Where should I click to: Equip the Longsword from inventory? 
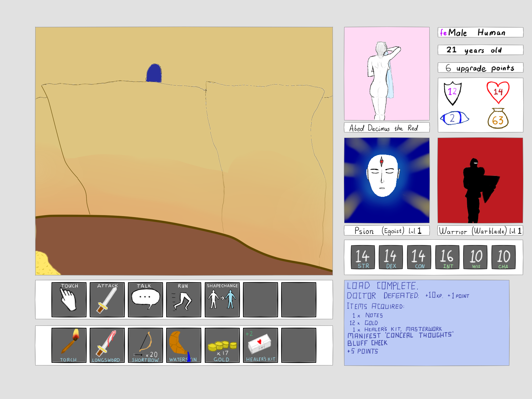(x=107, y=345)
